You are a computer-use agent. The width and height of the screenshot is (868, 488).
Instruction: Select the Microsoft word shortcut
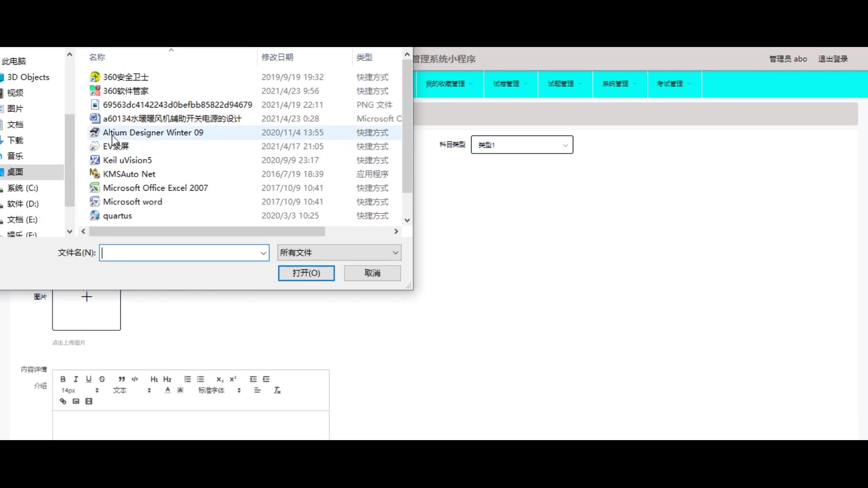pos(132,202)
